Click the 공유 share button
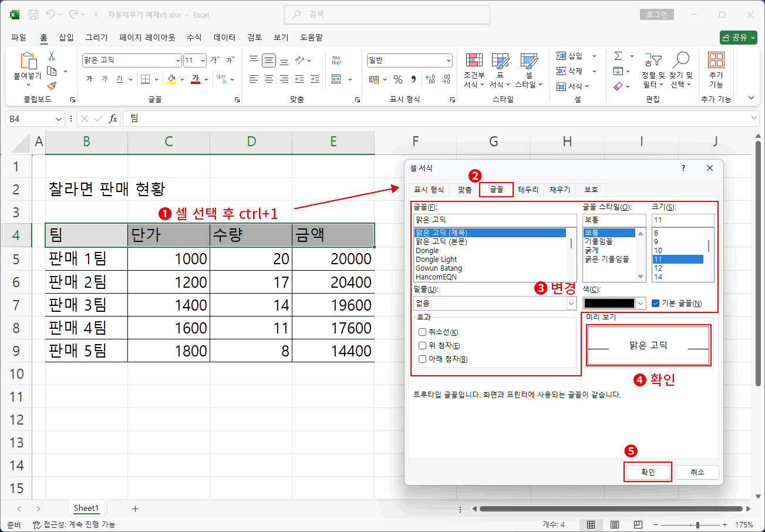Viewport: 765px width, 532px height. pyautogui.click(x=738, y=38)
